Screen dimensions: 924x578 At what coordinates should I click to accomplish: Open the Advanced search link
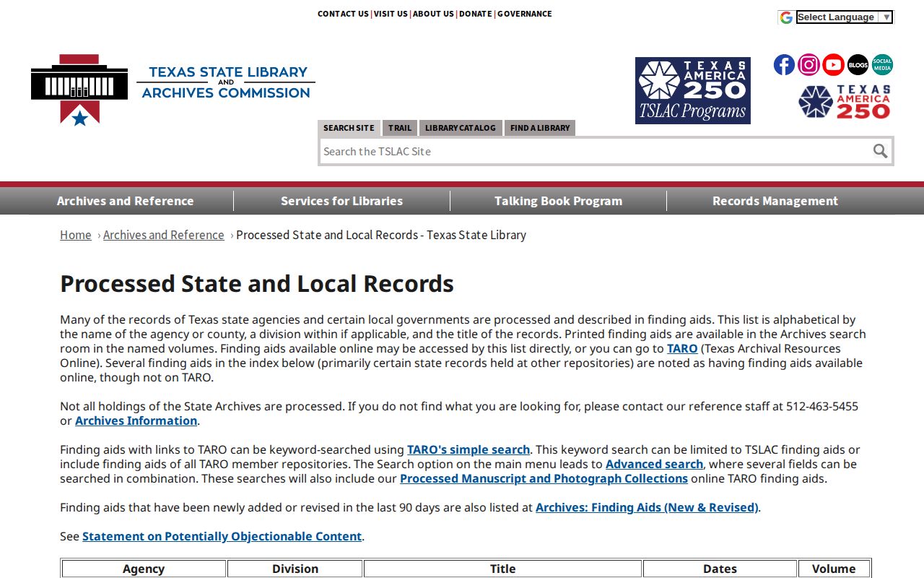pos(655,464)
